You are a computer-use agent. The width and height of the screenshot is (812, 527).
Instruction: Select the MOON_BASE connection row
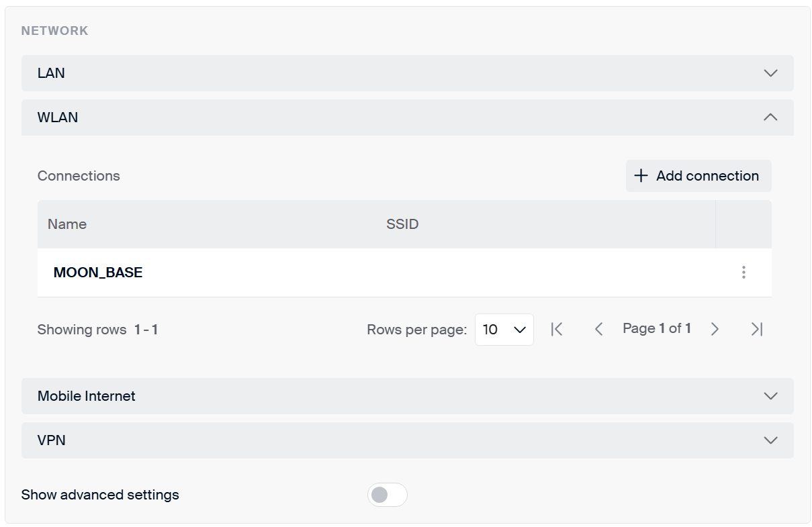[x=98, y=273]
